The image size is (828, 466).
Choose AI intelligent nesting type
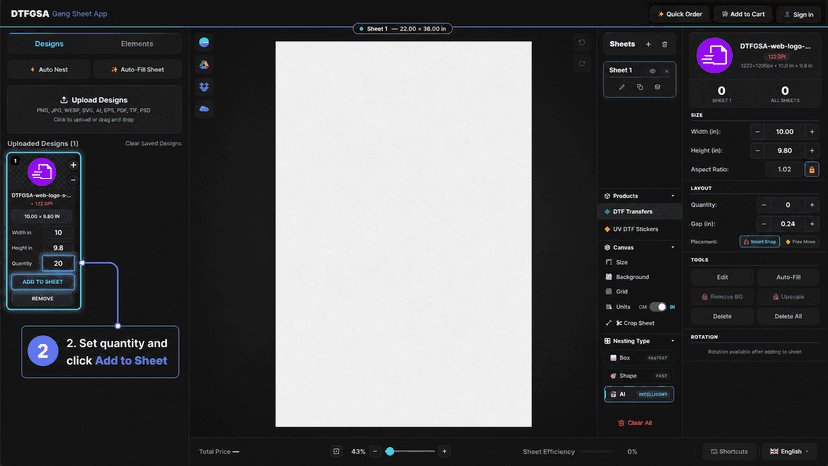pyautogui.click(x=639, y=394)
